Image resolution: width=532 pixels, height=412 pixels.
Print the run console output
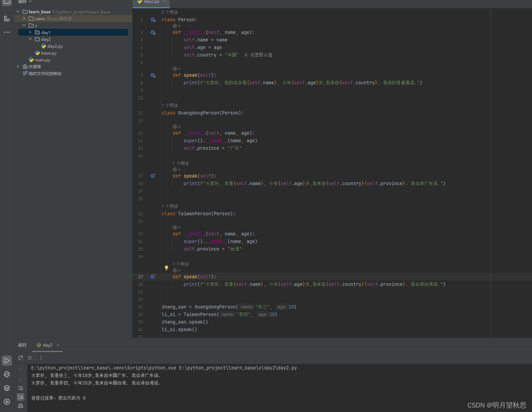21,406
